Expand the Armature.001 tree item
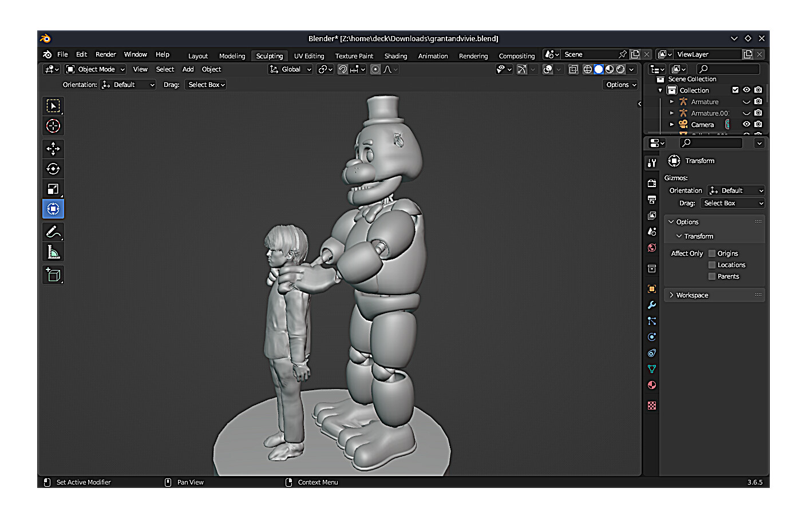 (x=672, y=113)
